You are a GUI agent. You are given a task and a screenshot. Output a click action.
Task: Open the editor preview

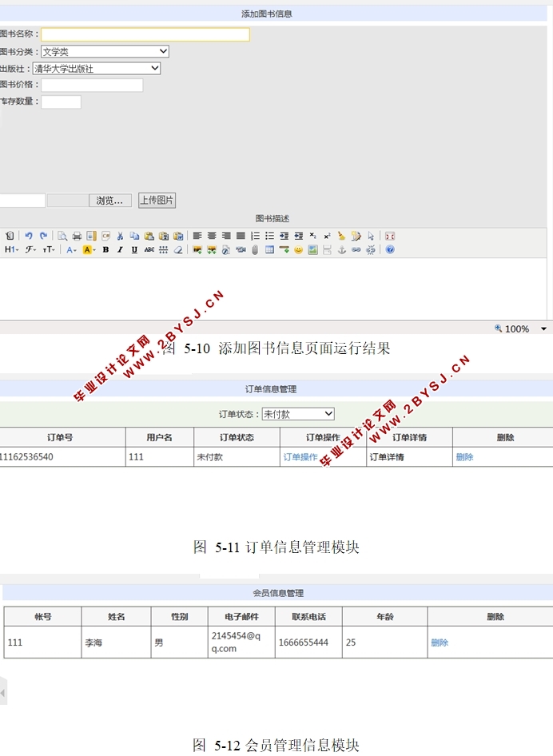(x=62, y=236)
